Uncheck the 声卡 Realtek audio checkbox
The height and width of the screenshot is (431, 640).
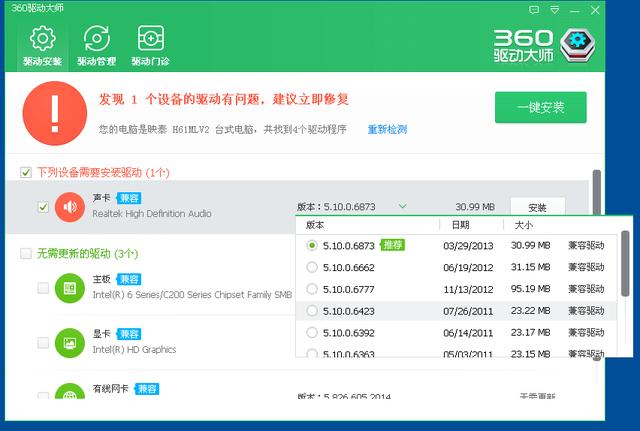point(43,207)
